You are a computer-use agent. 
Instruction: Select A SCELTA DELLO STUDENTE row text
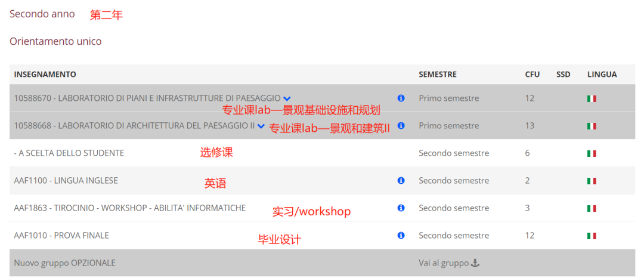coord(69,153)
